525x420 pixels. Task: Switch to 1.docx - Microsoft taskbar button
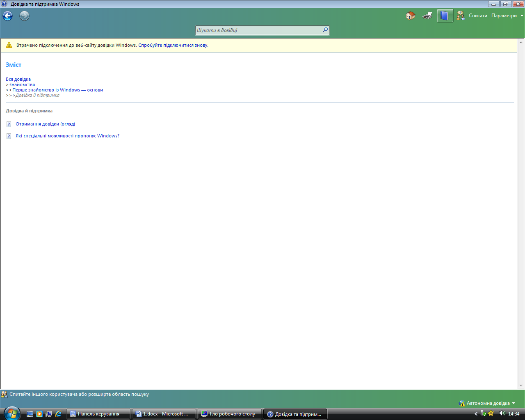point(164,414)
